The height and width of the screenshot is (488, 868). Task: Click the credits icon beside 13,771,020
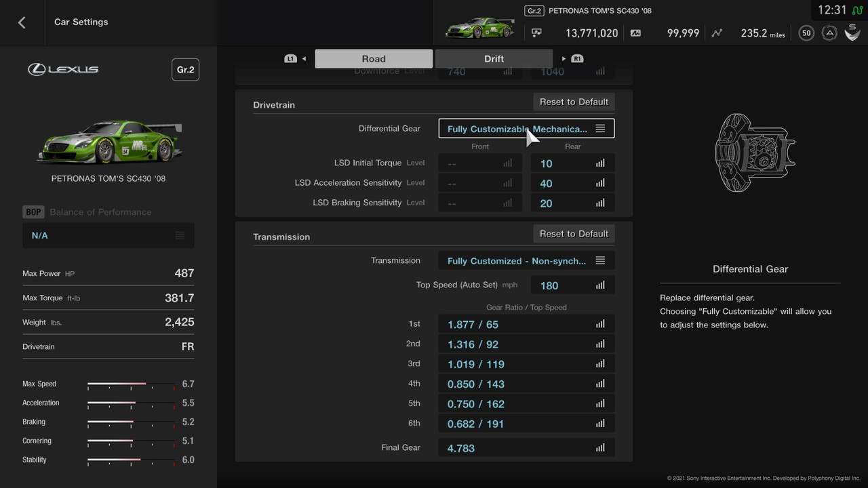pos(536,33)
